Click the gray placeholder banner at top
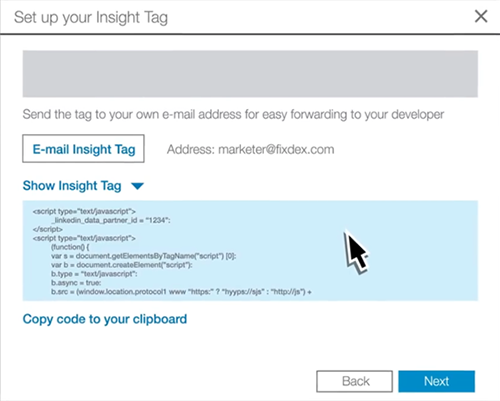The image size is (500, 401). coord(250,74)
